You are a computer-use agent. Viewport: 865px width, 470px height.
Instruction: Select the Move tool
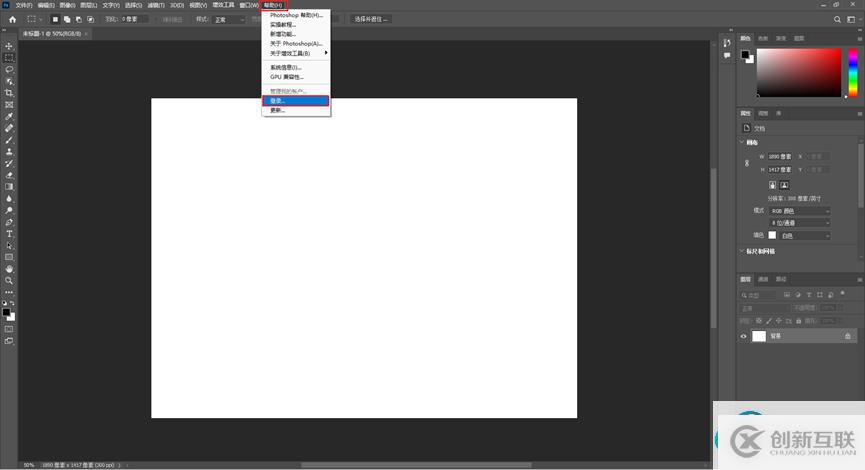coord(9,46)
